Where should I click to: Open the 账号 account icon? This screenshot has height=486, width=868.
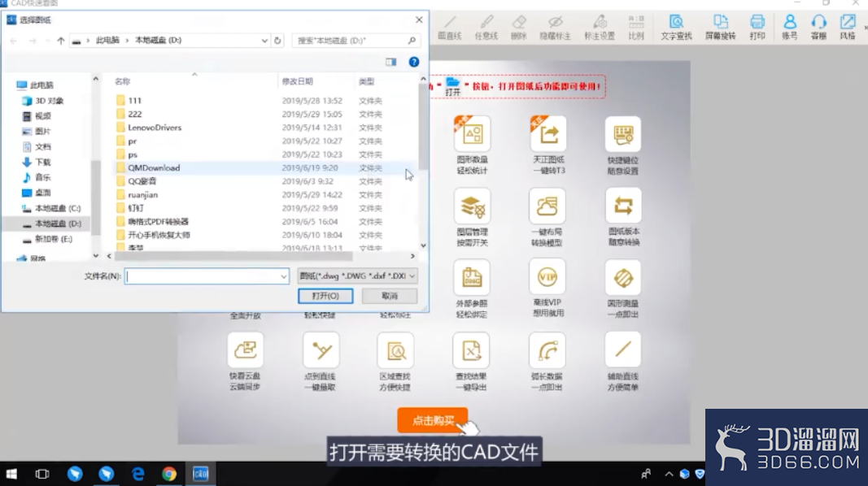pyautogui.click(x=790, y=28)
